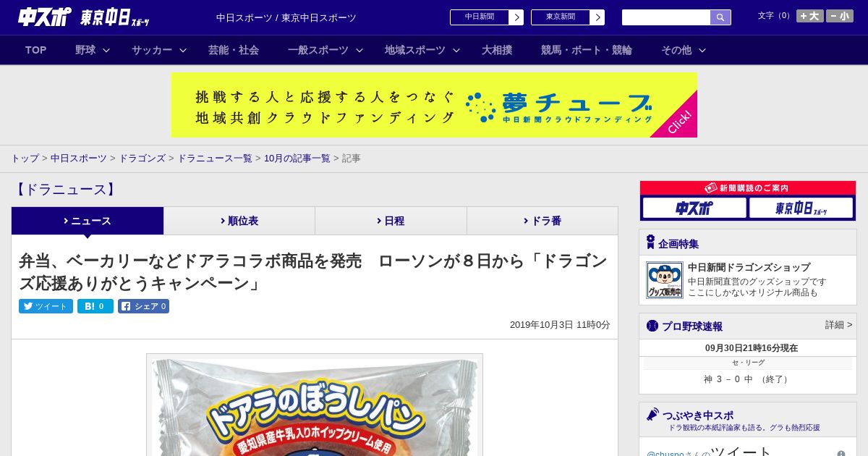This screenshot has width=868, height=456.
Task: Click the arrow beside 東京新聞
Action: click(x=597, y=17)
